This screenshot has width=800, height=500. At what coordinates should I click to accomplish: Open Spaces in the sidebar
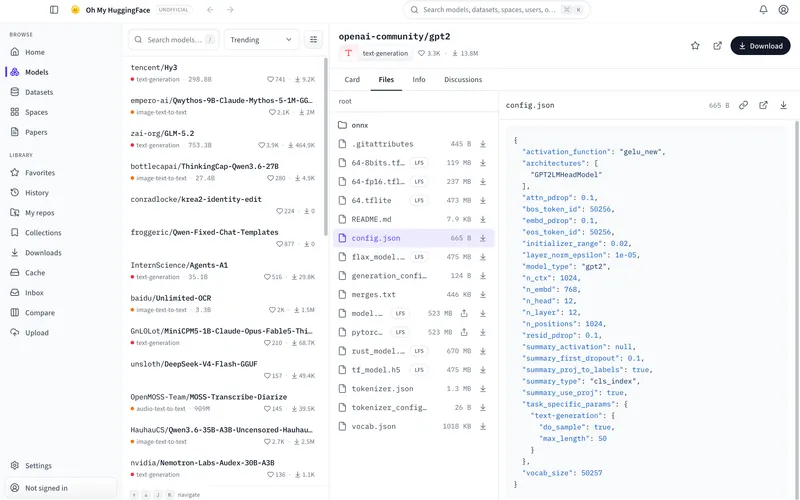pyautogui.click(x=61, y=112)
